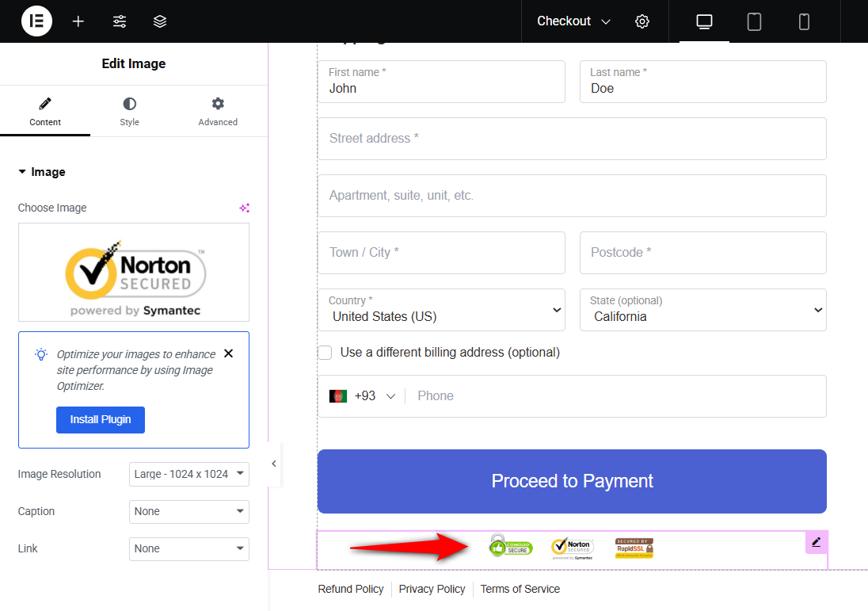Open the Image Resolution dropdown
The height and width of the screenshot is (611, 868).
(189, 474)
